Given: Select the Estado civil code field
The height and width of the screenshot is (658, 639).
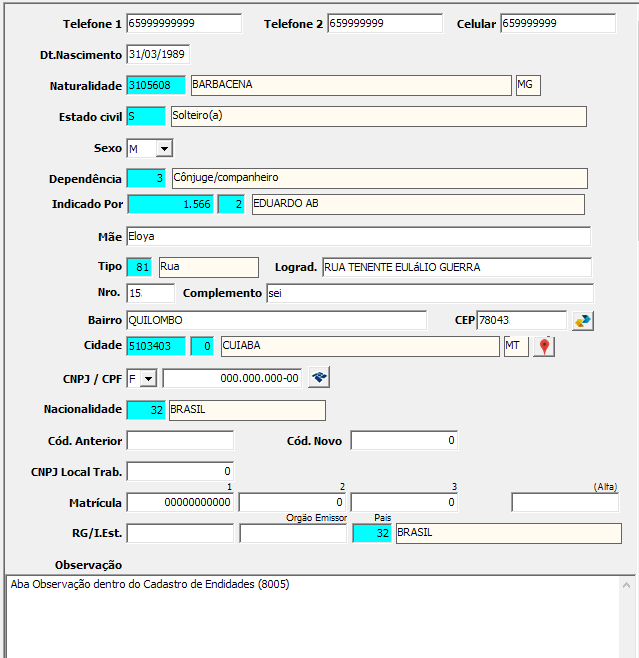Looking at the screenshot, I should point(146,116).
